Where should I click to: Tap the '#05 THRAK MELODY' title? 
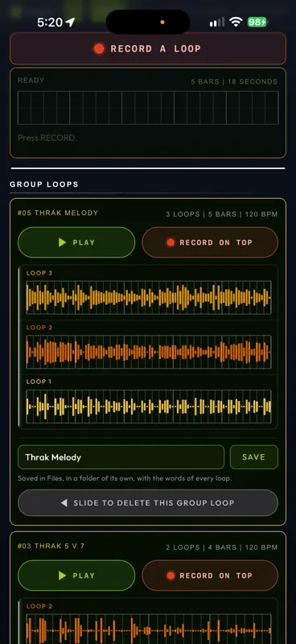(x=58, y=213)
